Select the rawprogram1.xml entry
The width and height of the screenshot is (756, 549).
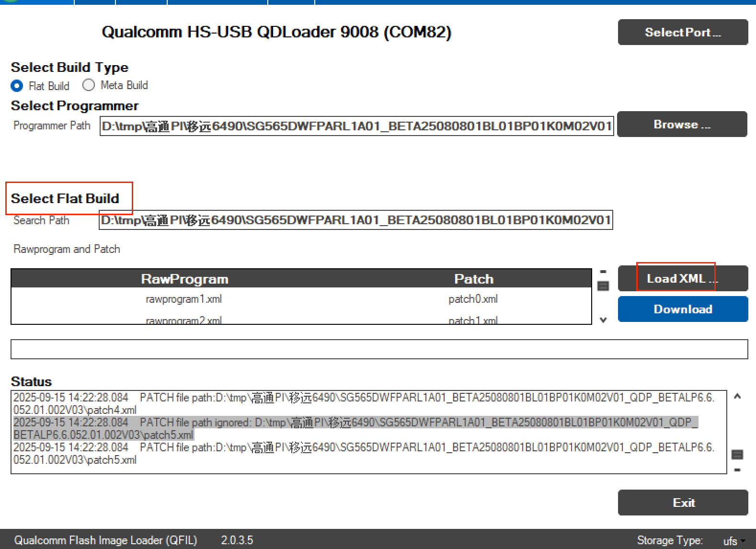tap(183, 299)
